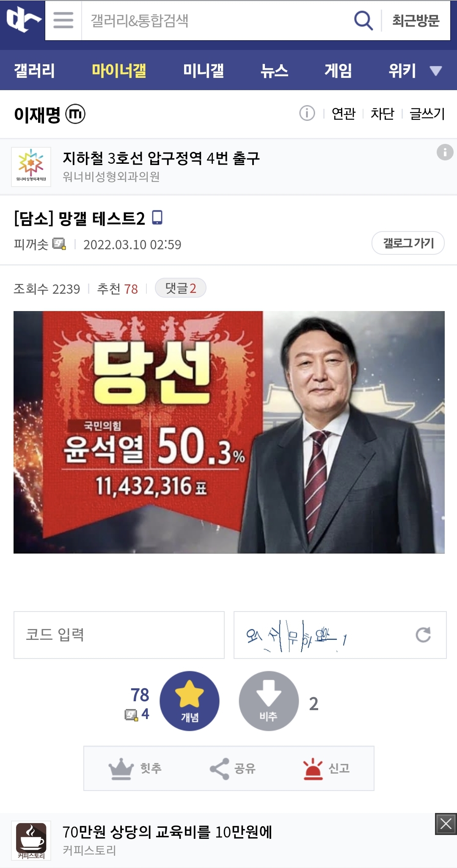
Task: Click the 글쓰기 write link
Action: (427, 113)
